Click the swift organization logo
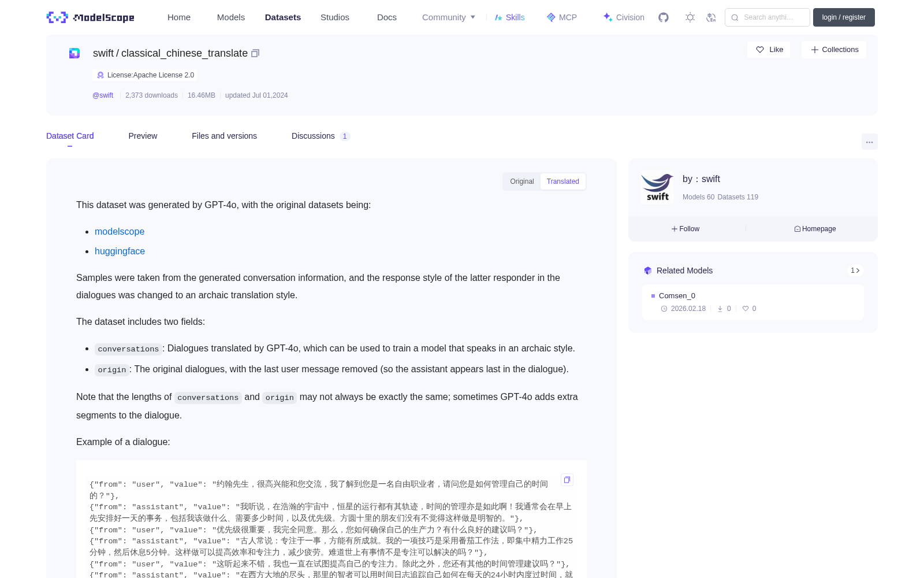 click(657, 187)
